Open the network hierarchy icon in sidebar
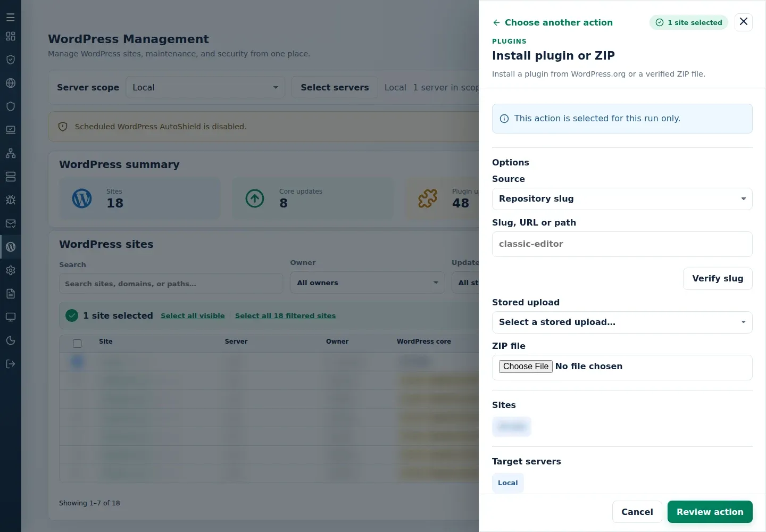Viewport: 766px width, 532px height. (x=11, y=153)
